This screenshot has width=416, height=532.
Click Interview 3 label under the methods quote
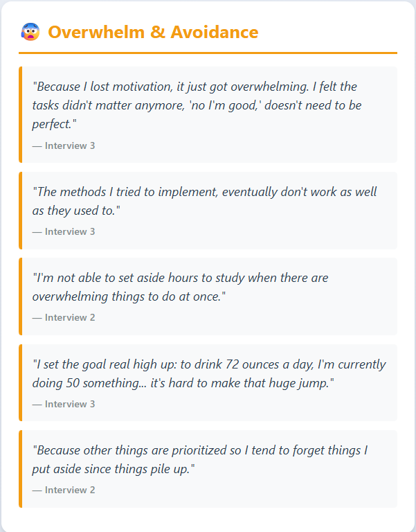(x=64, y=231)
